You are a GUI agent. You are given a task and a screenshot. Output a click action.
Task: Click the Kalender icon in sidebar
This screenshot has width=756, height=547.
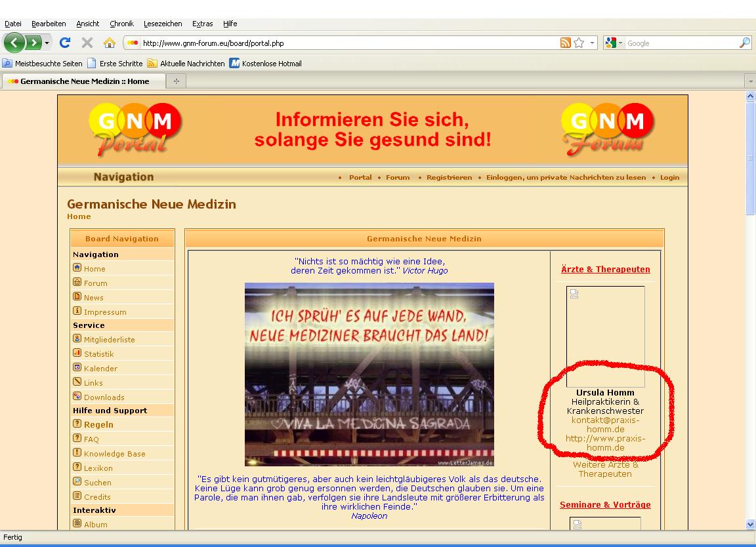coord(77,368)
